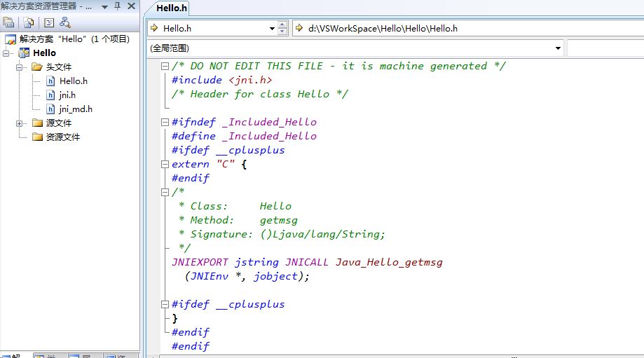Viewport: 644px width, 358px height.
Task: Click the View Code toolbar icon
Action: 49,22
